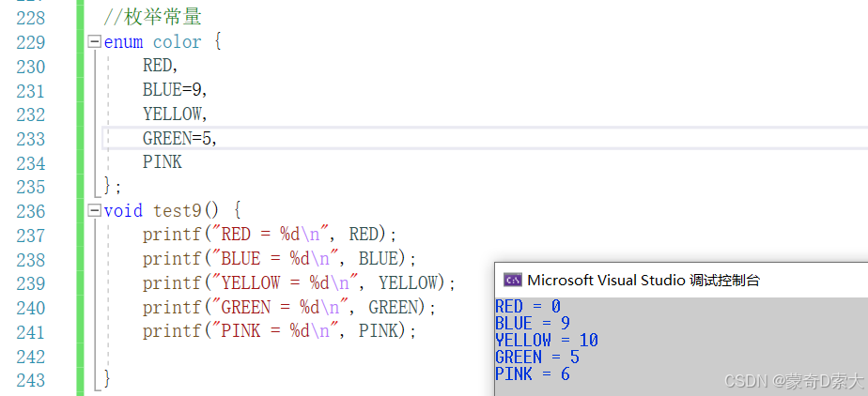Click the enum keyword

[x=123, y=42]
